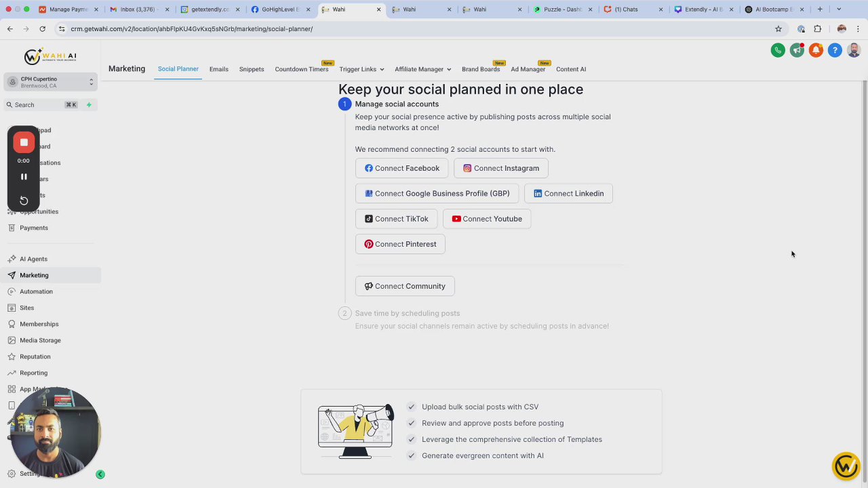Switch to the (1) Chats browser tab
Screen dimensions: 868x488
coord(633,9)
